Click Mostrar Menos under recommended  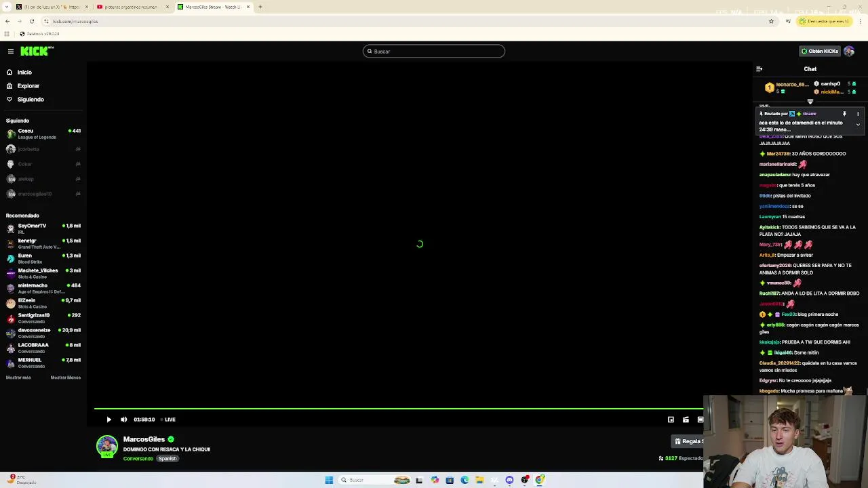[x=66, y=378]
